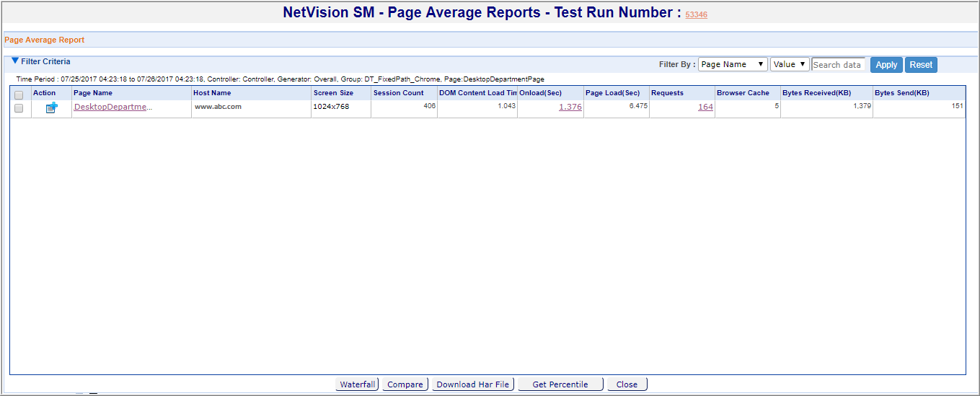This screenshot has width=980, height=396.
Task: Close the report with Close button
Action: click(x=627, y=384)
